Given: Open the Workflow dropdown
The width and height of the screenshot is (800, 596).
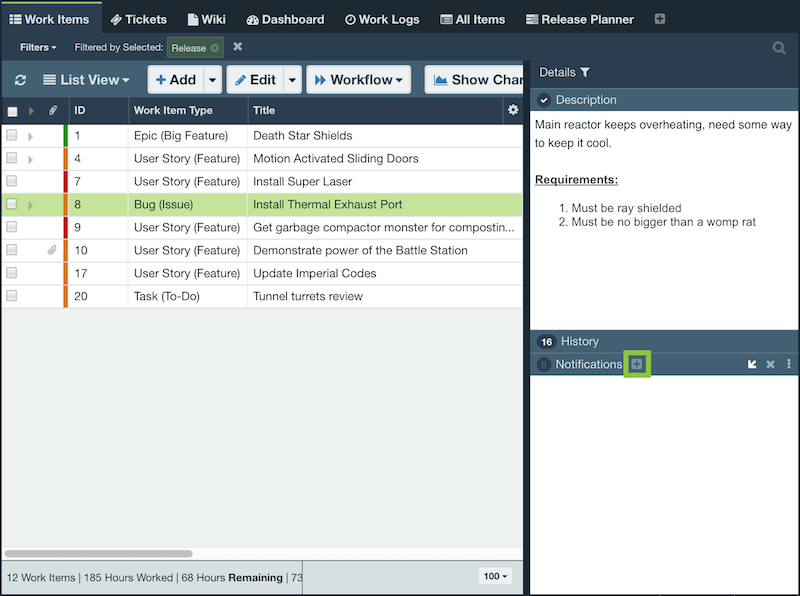Looking at the screenshot, I should click(x=359, y=80).
